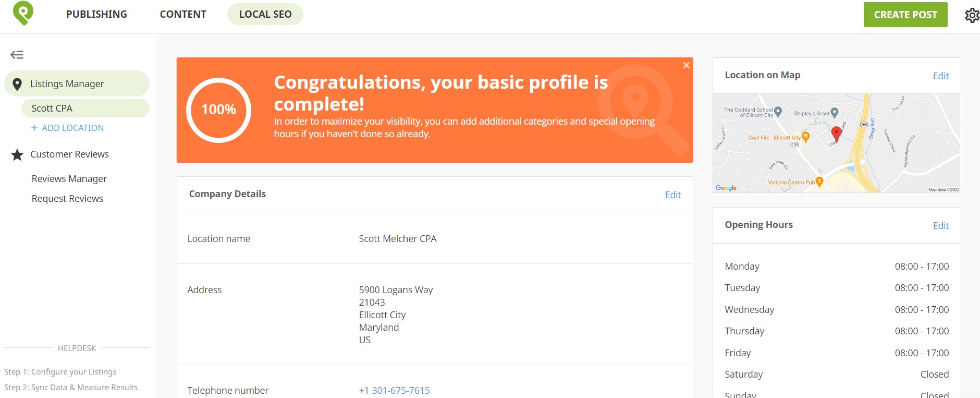Image resolution: width=980 pixels, height=398 pixels.
Task: Click the map thumbnail
Action: 837,143
